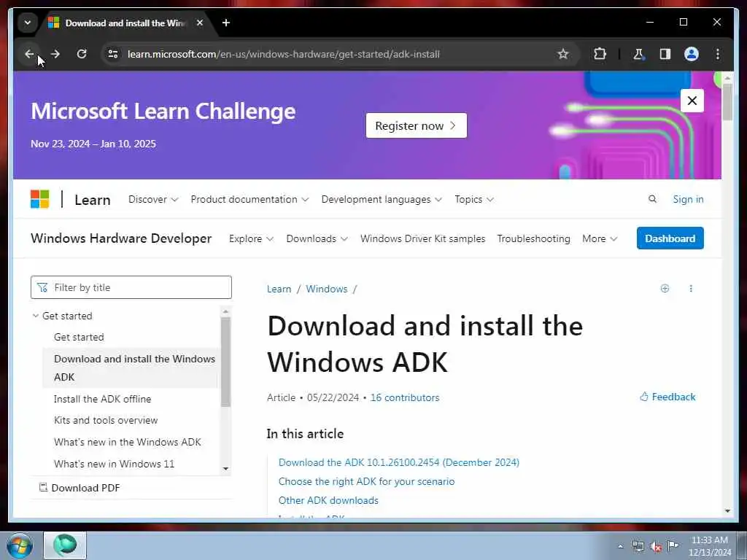
Task: View site information icon in address bar
Action: coord(113,54)
